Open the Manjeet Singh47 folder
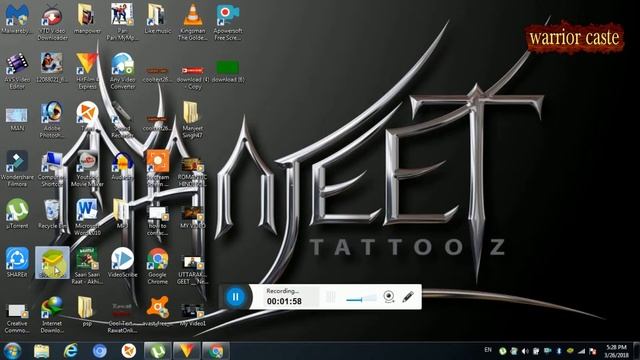The width and height of the screenshot is (640, 360). coord(192,120)
